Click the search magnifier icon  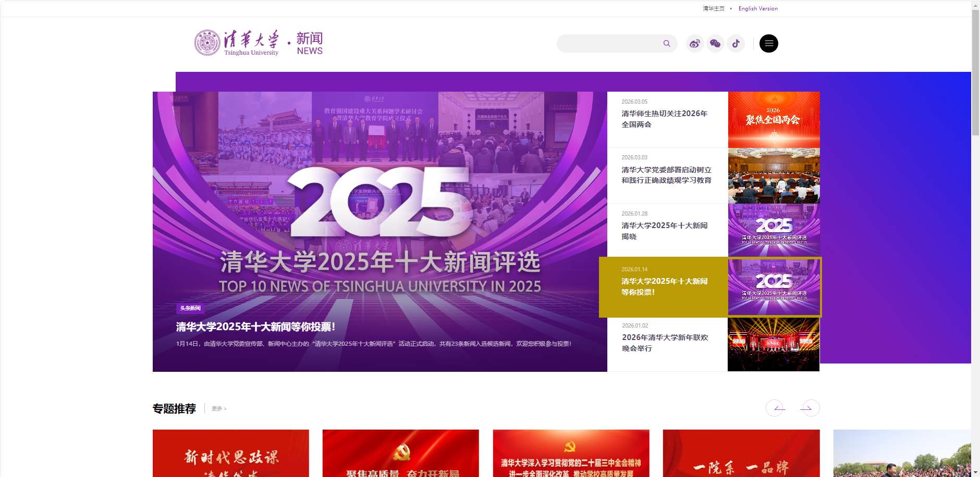point(666,44)
